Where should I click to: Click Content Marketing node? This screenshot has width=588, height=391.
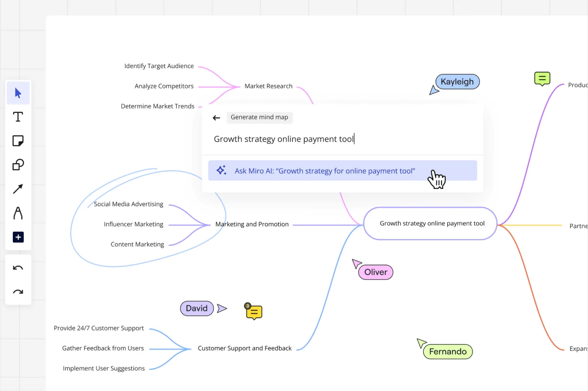137,244
